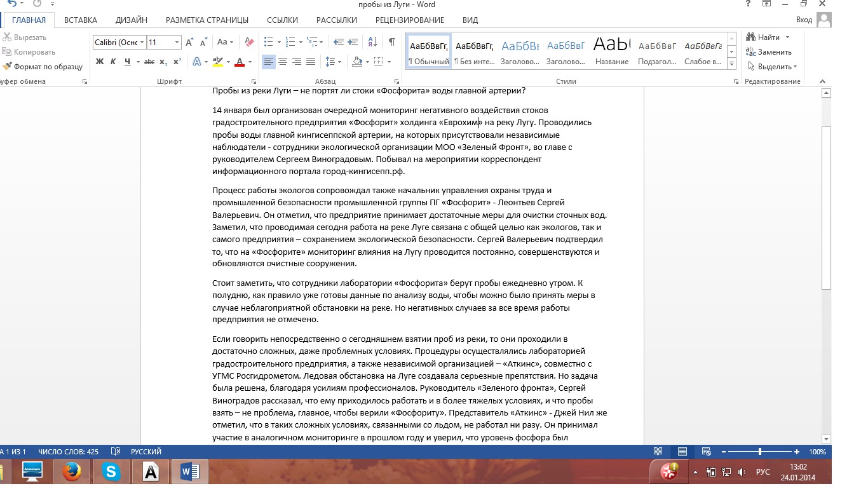Apply a multilevel list
Image resolution: width=868 pixels, height=488 pixels.
click(x=311, y=42)
